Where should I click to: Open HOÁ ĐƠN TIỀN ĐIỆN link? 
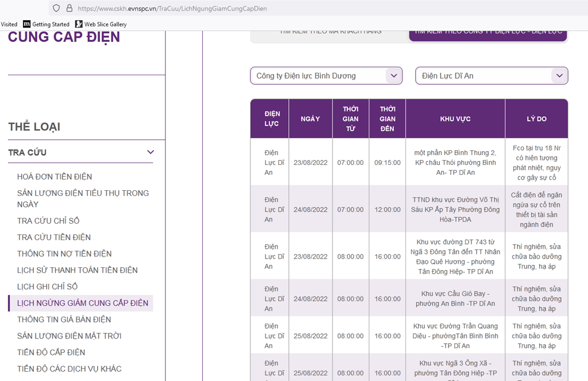click(55, 176)
